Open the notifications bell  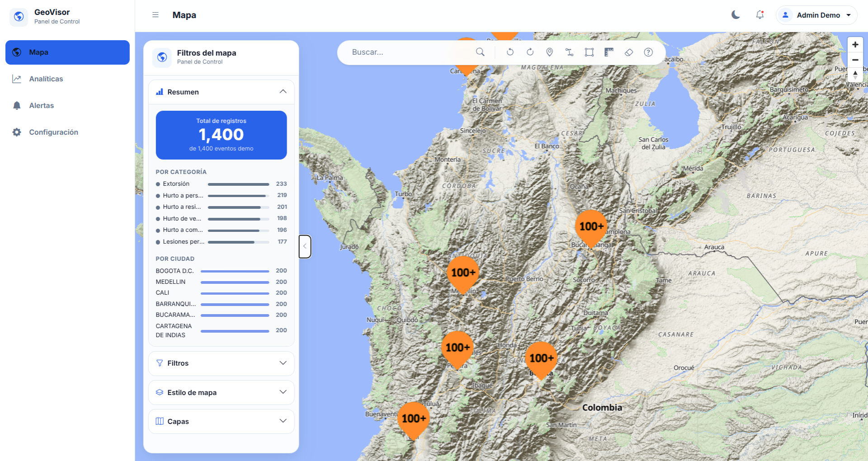pyautogui.click(x=760, y=15)
